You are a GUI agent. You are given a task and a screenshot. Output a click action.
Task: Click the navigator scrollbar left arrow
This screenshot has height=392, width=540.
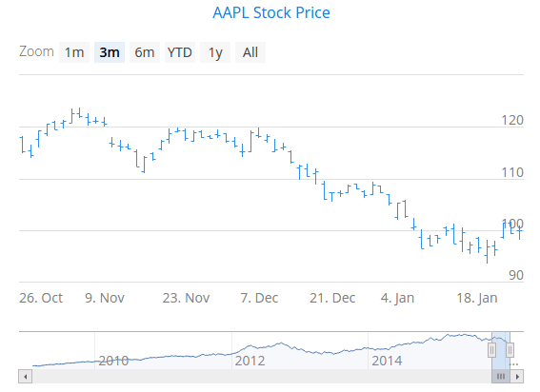coord(25,376)
